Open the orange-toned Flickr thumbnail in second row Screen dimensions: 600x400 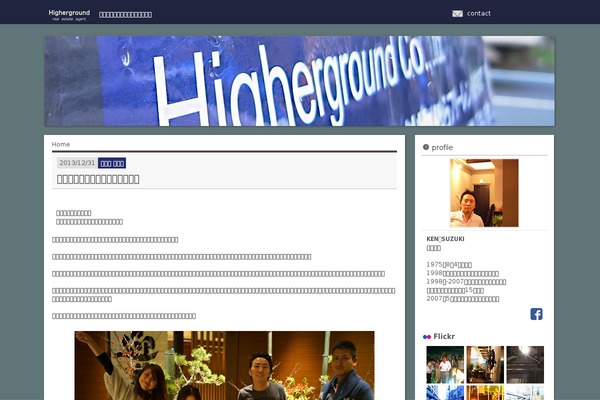click(x=485, y=393)
